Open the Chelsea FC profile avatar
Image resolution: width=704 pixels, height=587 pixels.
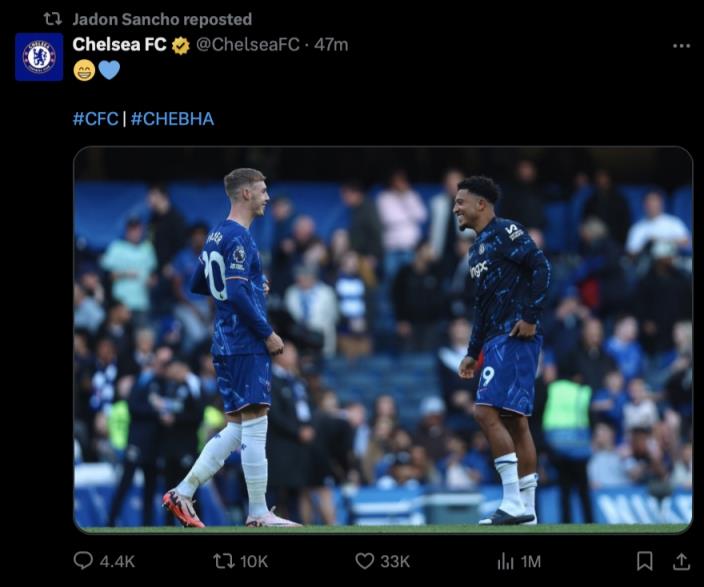39,56
